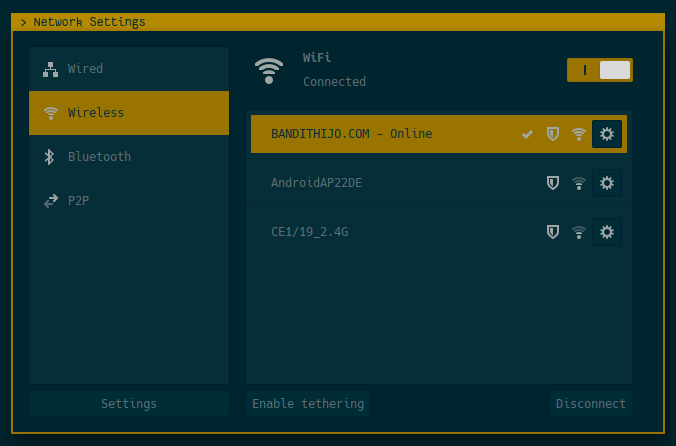Select the Wireless tab in sidebar
Viewport: 676px width, 446px height.
[x=129, y=113]
